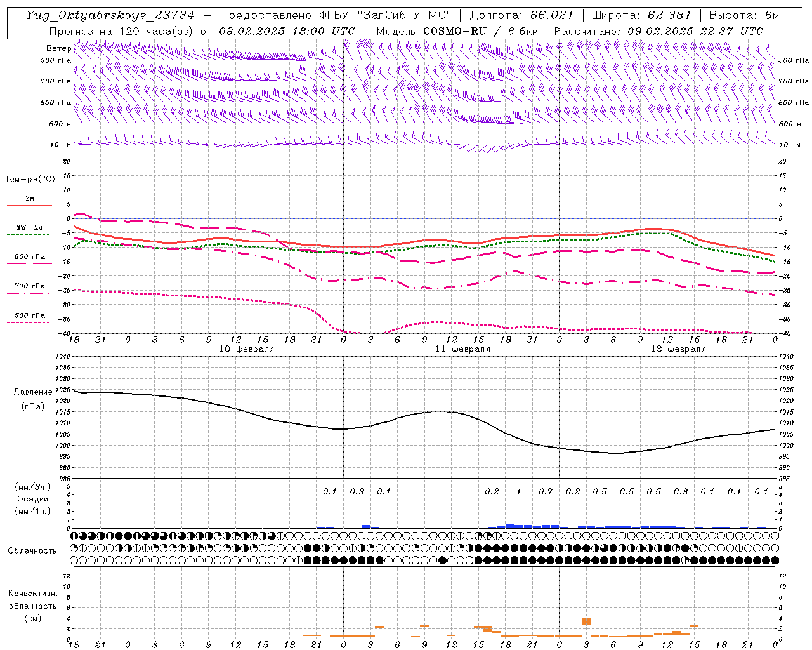
Task: Click the precipitation value 1
Action: click(519, 492)
